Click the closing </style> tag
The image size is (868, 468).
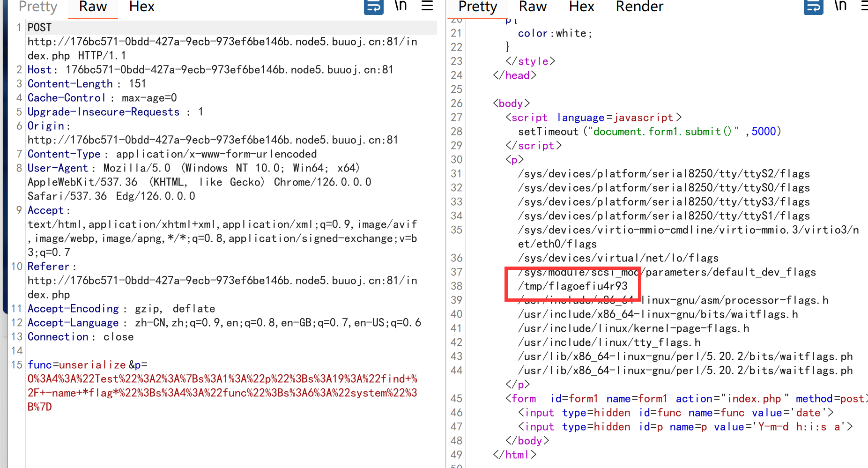(x=530, y=61)
